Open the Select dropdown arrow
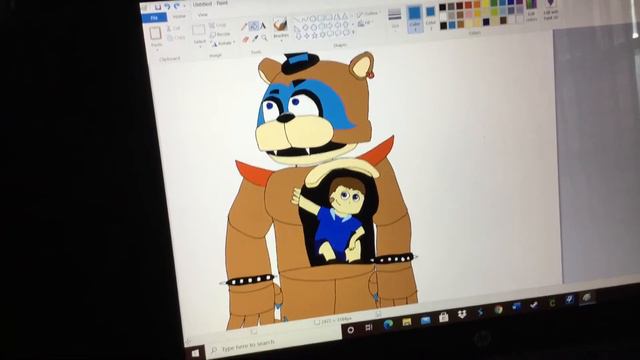 coord(200,47)
